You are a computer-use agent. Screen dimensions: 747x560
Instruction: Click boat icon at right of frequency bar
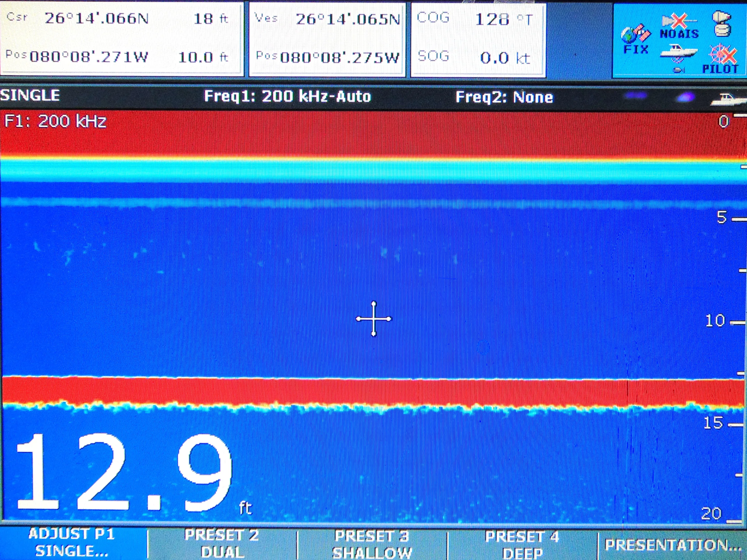tap(728, 100)
